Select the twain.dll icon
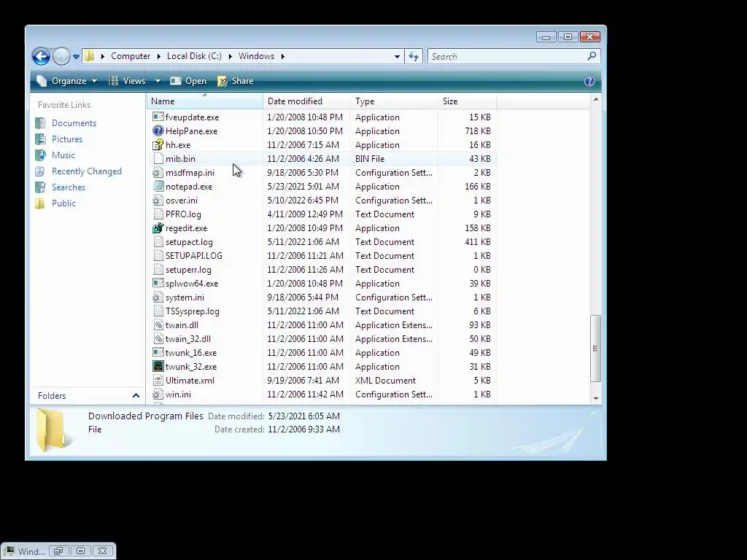The image size is (747, 560). (x=158, y=324)
